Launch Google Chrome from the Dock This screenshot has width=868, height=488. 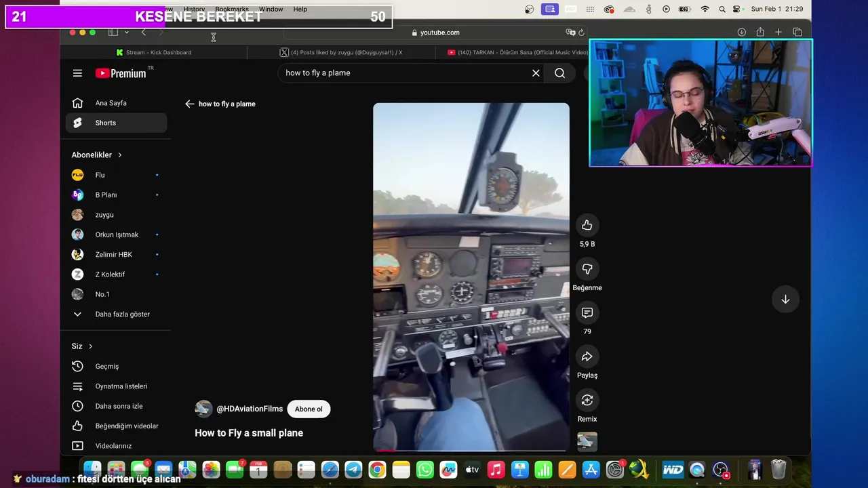coord(378,469)
